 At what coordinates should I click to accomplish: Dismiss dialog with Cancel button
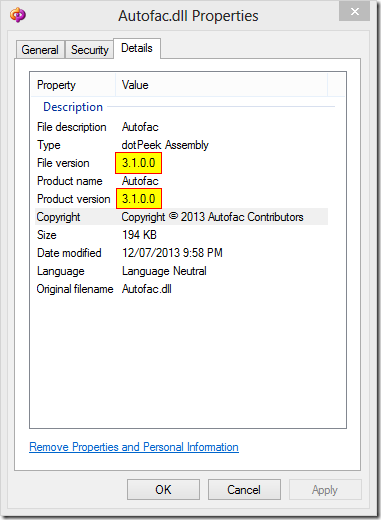click(244, 490)
